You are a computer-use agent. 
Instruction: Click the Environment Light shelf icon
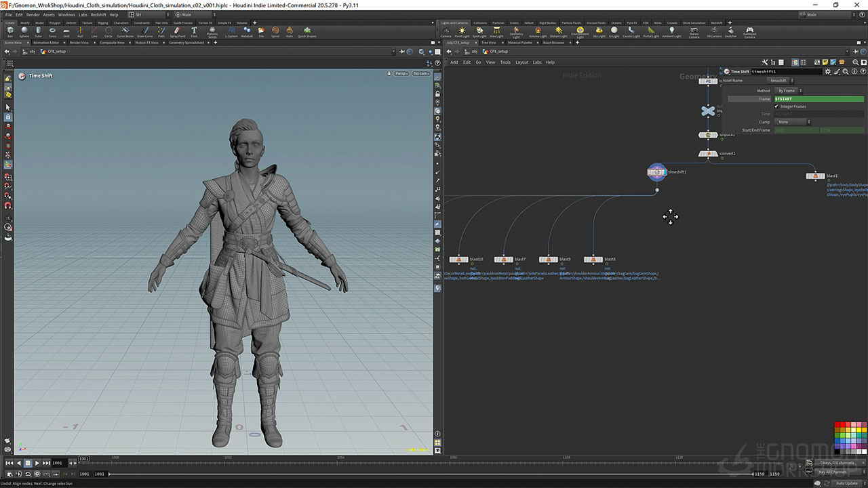pos(580,32)
